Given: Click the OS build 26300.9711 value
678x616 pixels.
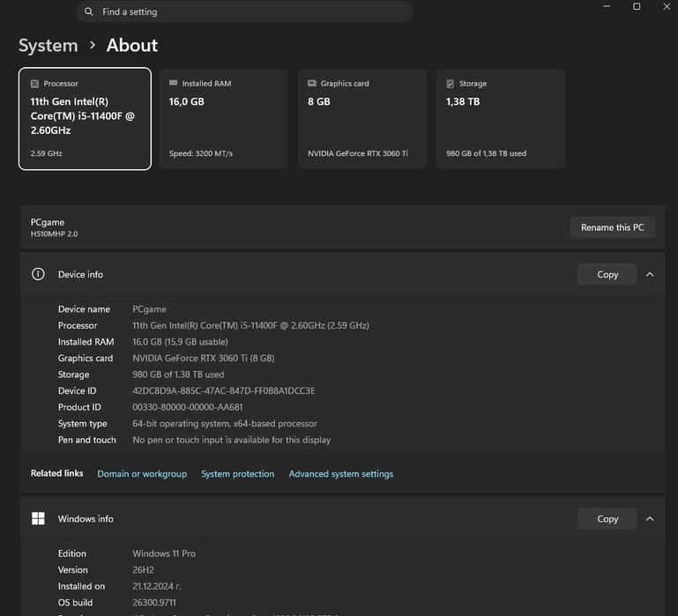Looking at the screenshot, I should pyautogui.click(x=154, y=603).
